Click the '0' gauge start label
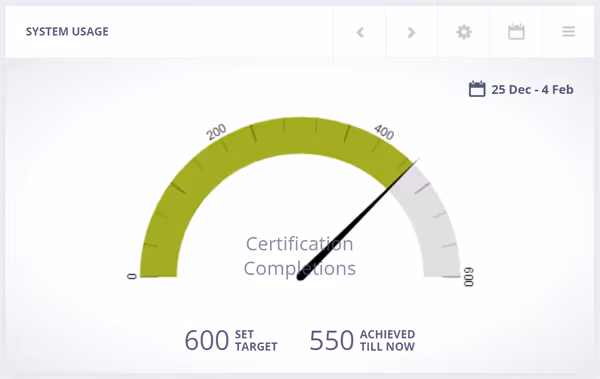The image size is (600, 379). (x=132, y=276)
